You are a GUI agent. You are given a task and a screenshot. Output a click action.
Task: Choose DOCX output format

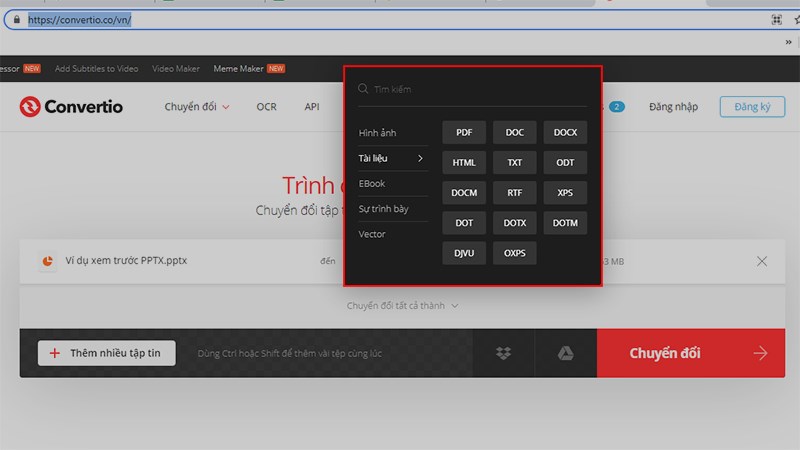(565, 133)
